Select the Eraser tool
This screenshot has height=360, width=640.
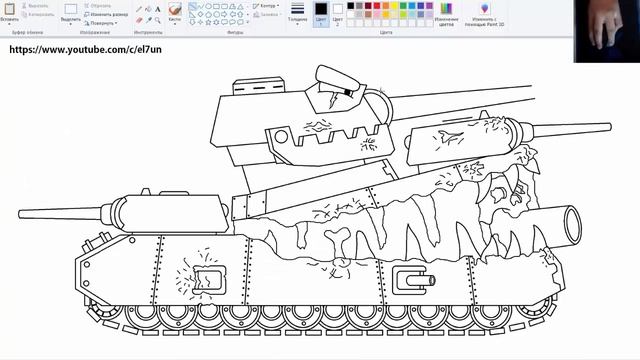click(139, 20)
